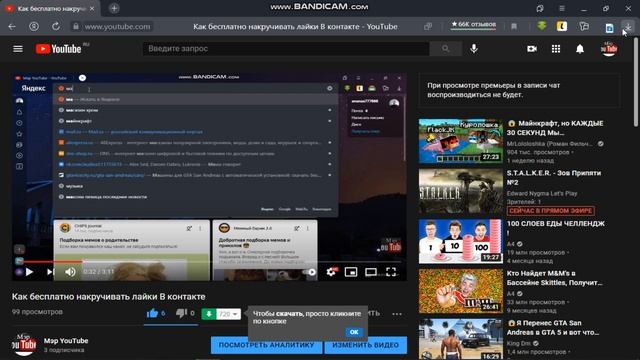This screenshot has height=360, width=640.
Task: Click the green SaveFrom extension icon
Action: pos(542,26)
